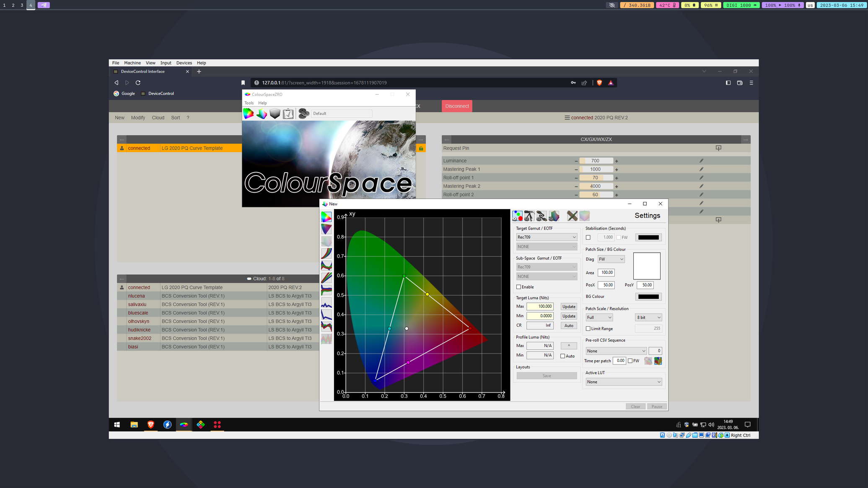Screen dimensions: 868x488
Task: Select the snake2002 cloud list row
Action: (218, 338)
